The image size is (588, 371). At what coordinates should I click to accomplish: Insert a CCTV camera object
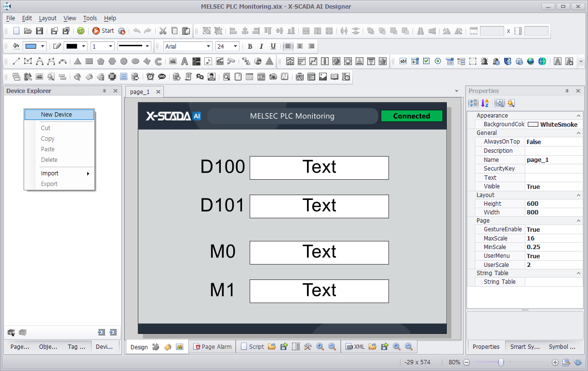(231, 61)
